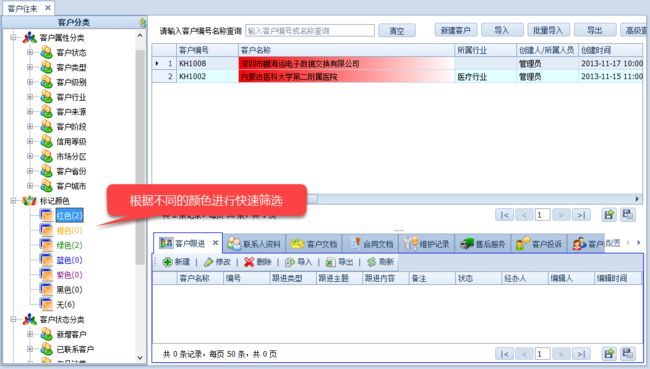Image resolution: width=650 pixels, height=369 pixels.
Task: Click the refresh icon in 客户分类 header
Action: pyautogui.click(x=143, y=22)
